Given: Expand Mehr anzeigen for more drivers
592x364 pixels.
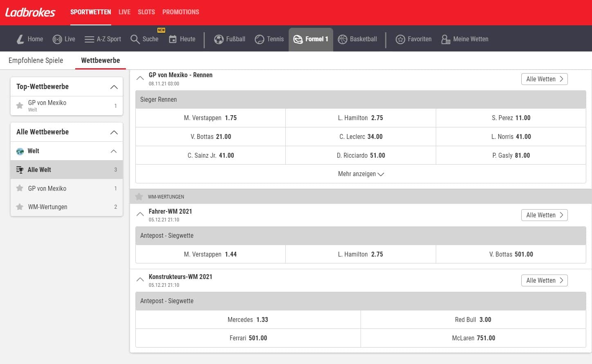Looking at the screenshot, I should pos(361,174).
